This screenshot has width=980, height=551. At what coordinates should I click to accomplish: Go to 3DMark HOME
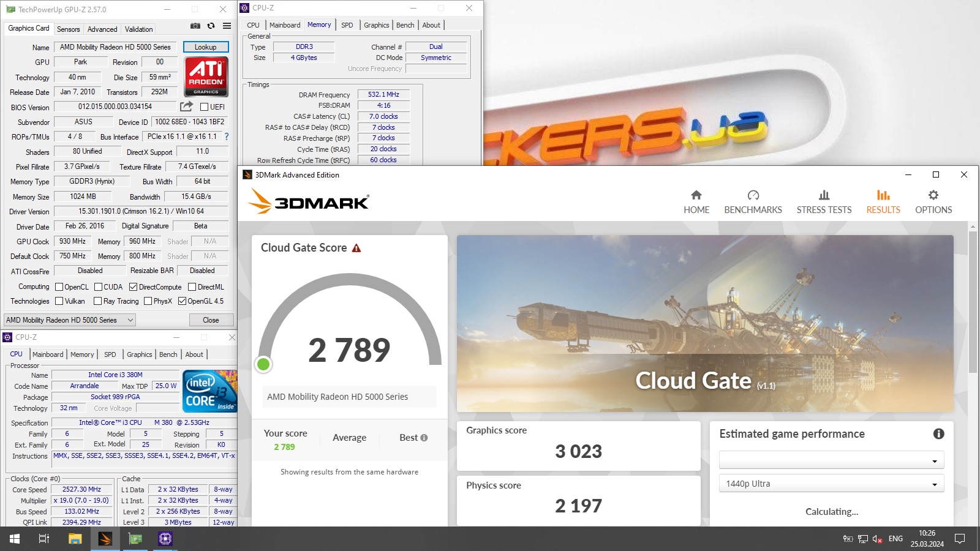click(x=696, y=201)
